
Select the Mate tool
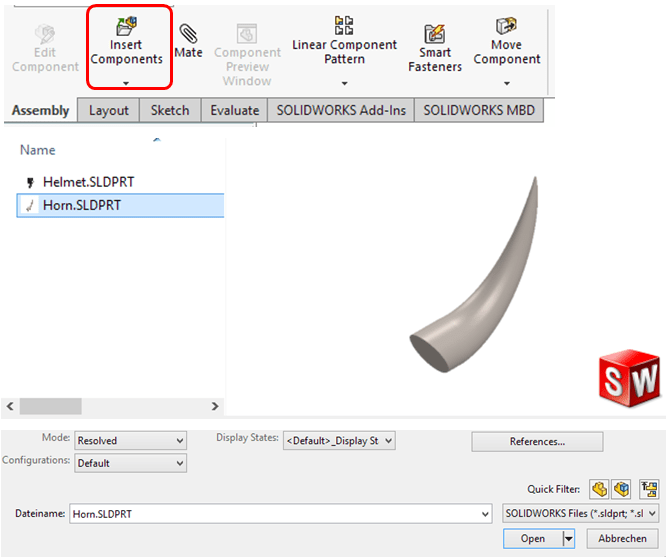[x=188, y=42]
